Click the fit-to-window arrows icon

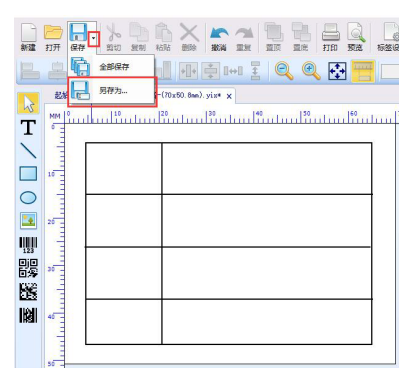[x=337, y=71]
